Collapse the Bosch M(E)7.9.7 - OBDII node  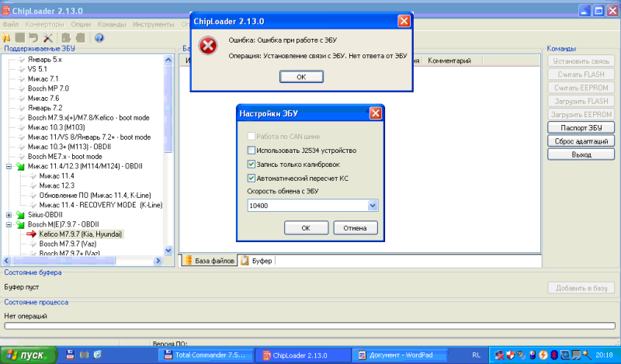point(9,224)
